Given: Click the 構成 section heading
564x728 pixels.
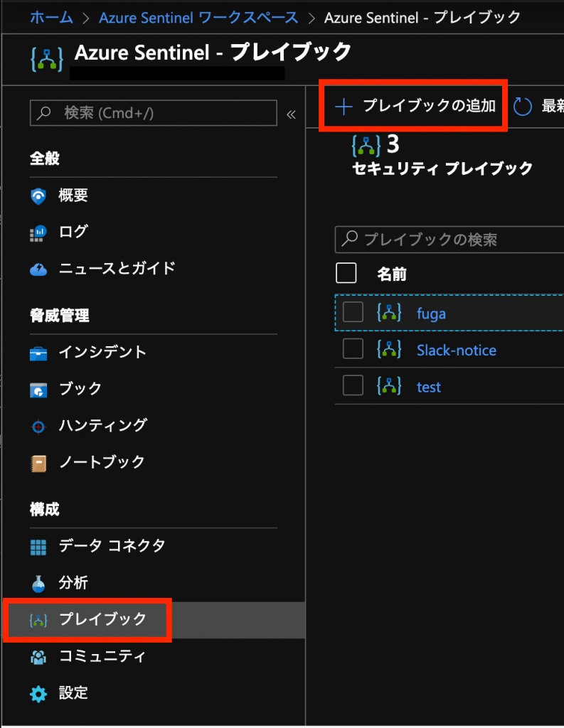Looking at the screenshot, I should point(45,509).
